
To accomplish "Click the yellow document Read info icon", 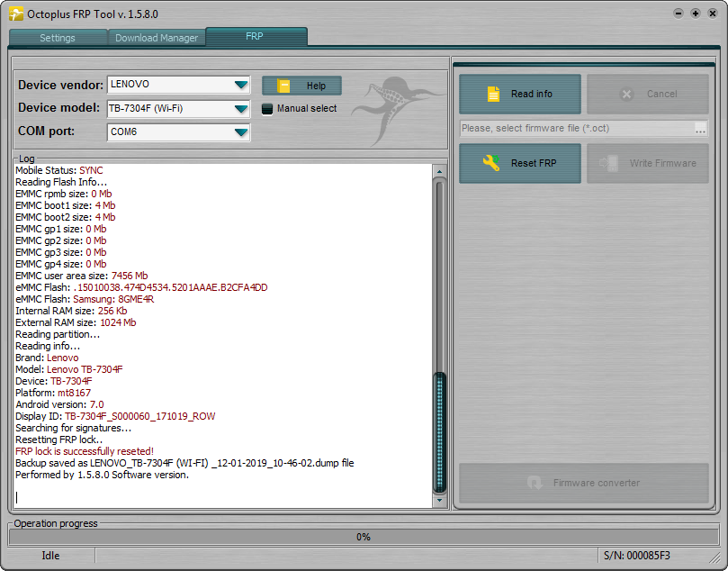I will pos(493,94).
